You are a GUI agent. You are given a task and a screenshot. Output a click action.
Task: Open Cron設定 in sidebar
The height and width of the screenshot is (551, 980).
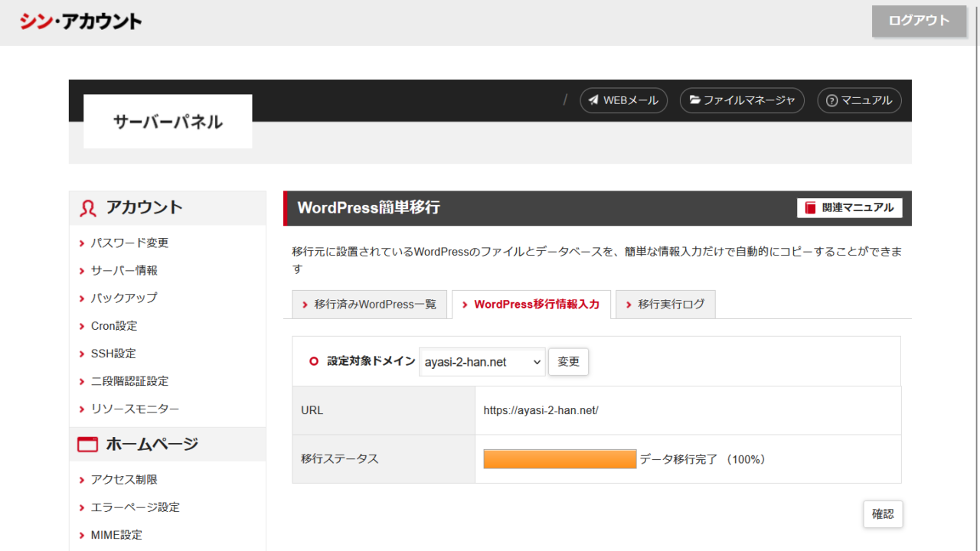pyautogui.click(x=114, y=326)
